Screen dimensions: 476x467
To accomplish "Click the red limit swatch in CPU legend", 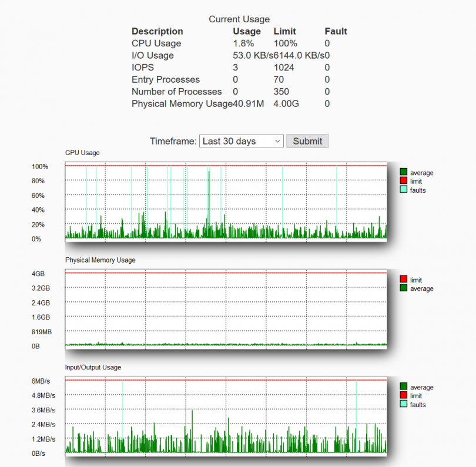I will (x=403, y=182).
